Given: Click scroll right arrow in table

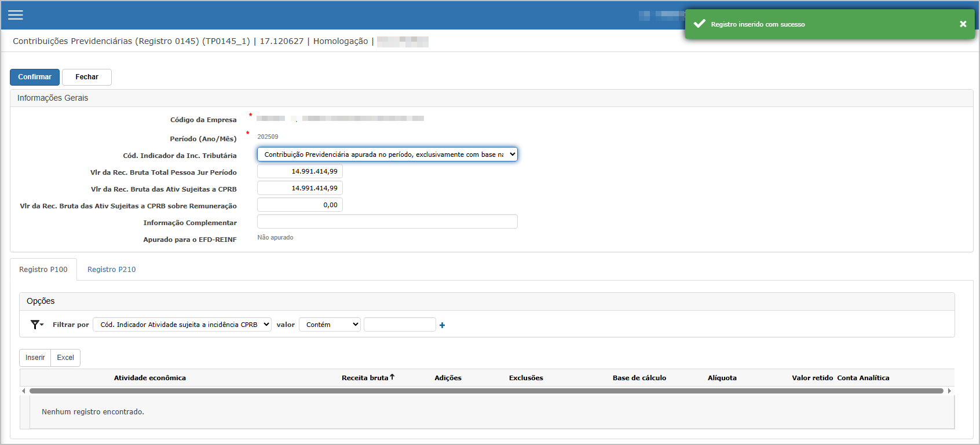Looking at the screenshot, I should [x=949, y=391].
